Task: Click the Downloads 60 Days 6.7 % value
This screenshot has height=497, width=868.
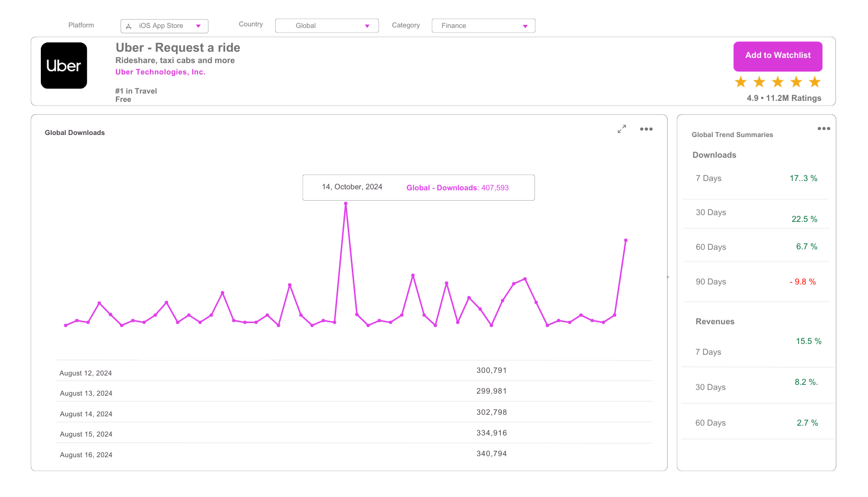Action: [806, 247]
